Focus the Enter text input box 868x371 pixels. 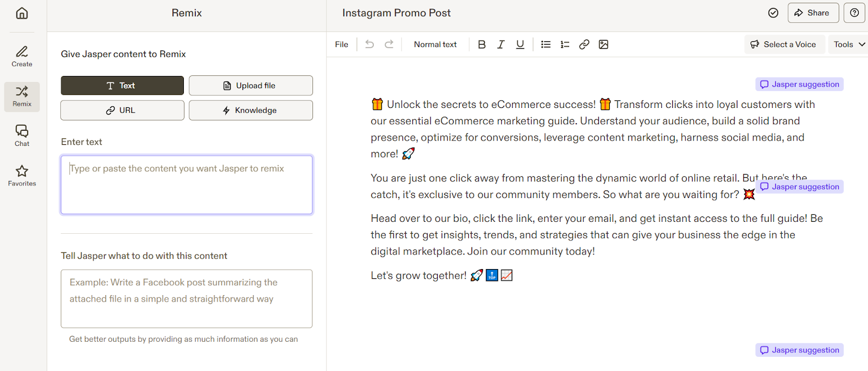click(187, 185)
